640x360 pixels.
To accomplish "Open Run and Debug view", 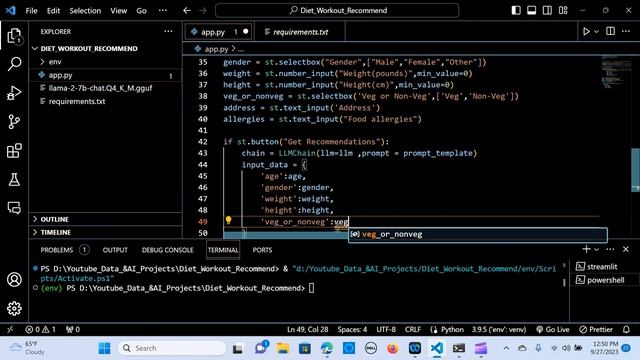I will pos(14,93).
